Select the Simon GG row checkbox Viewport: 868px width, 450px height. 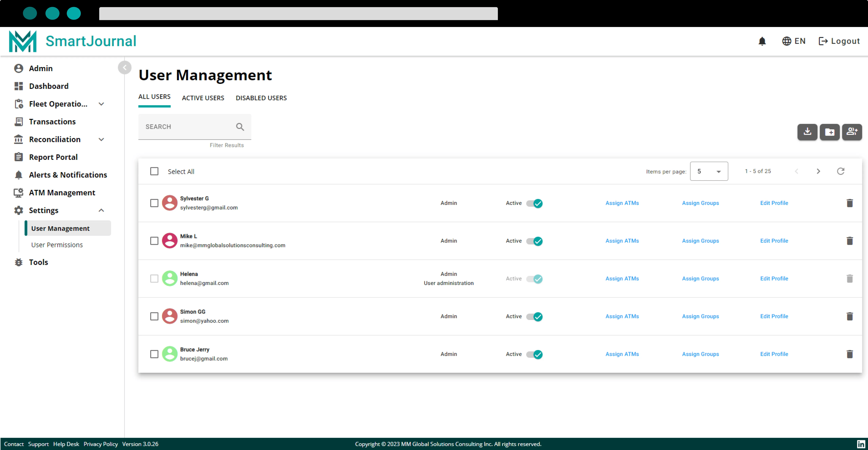154,316
